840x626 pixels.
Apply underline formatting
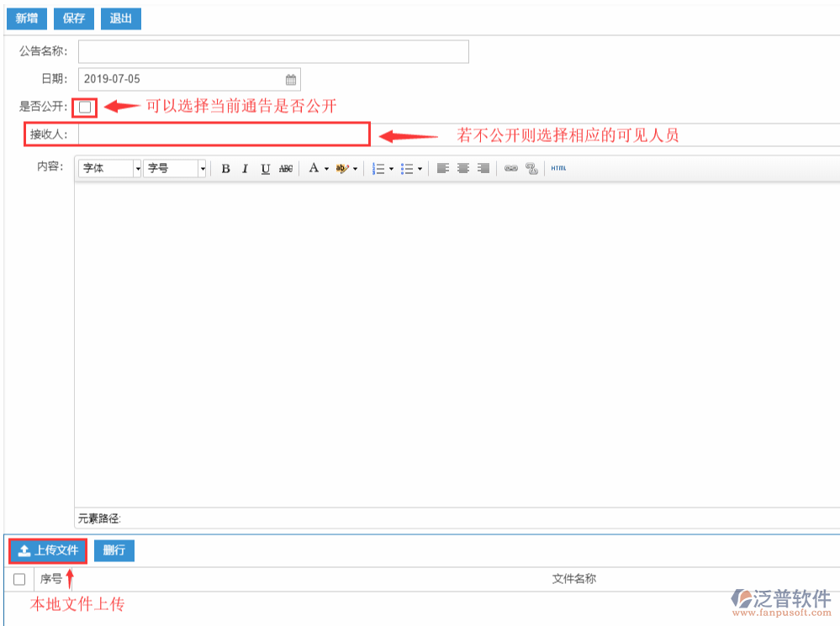coord(265,168)
